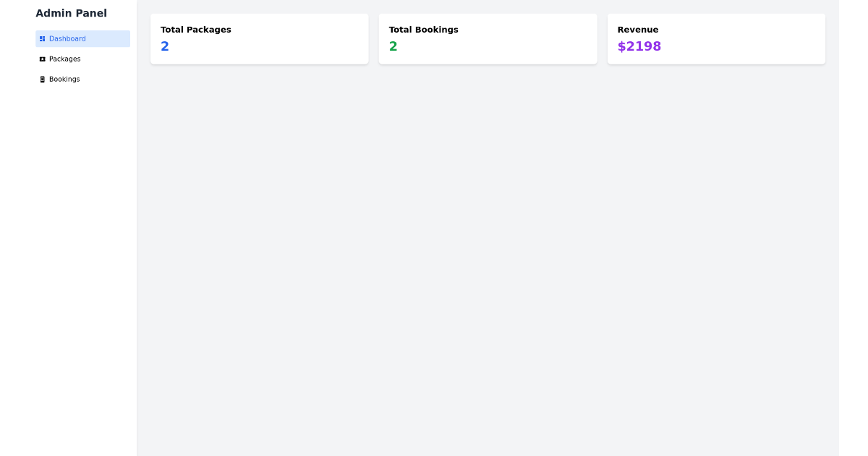Click the Admin Panel heading
The width and height of the screenshot is (868, 456).
(x=71, y=13)
